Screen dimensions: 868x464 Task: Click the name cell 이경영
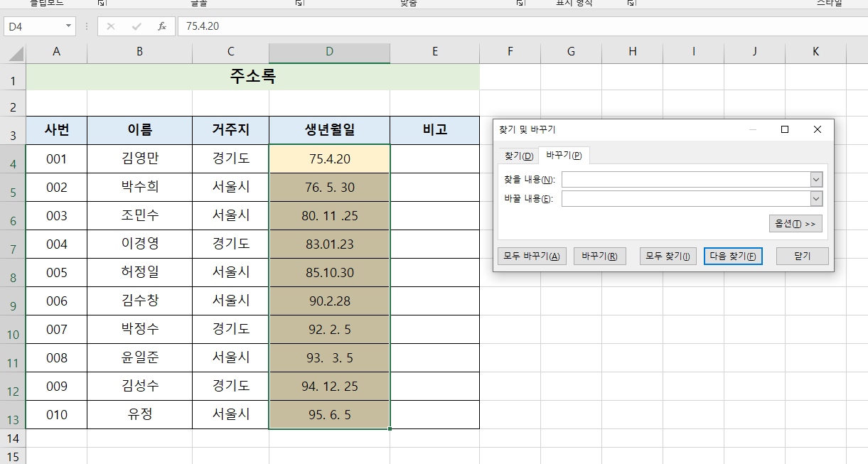click(139, 244)
